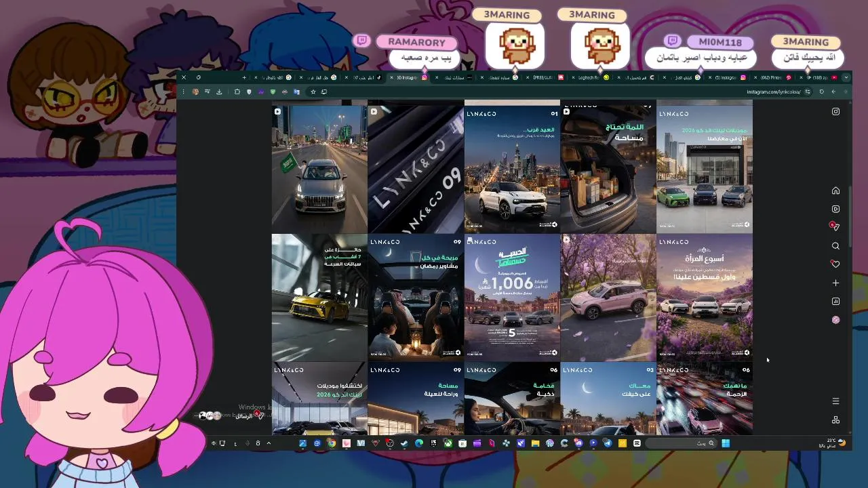This screenshot has height=488, width=868.
Task: Open the yellow sports car post
Action: pos(319,298)
